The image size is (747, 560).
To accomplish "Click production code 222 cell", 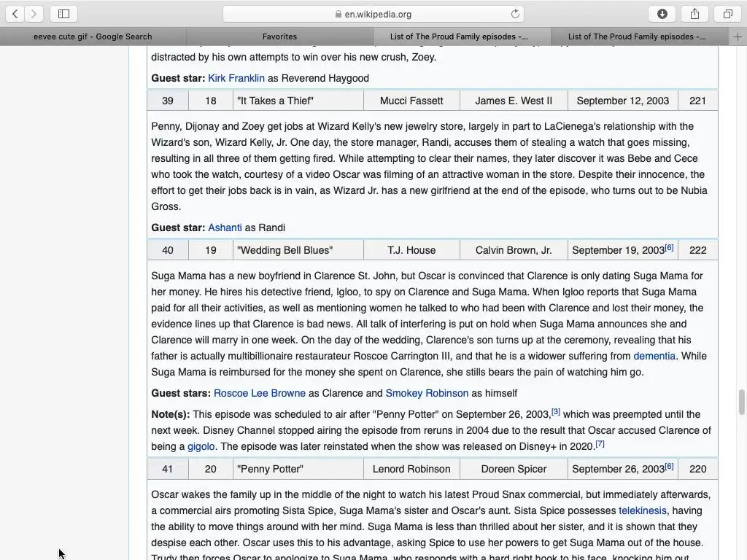I will pyautogui.click(x=697, y=251).
